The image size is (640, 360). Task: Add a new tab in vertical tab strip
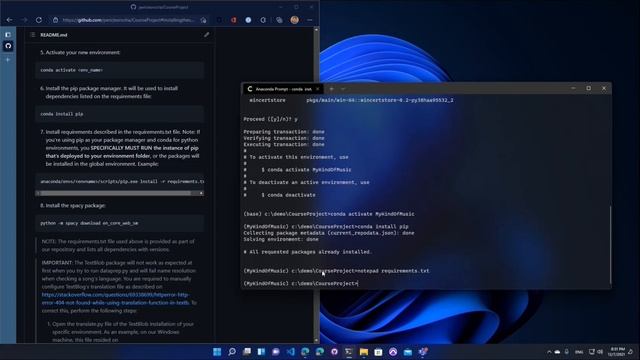click(8, 60)
